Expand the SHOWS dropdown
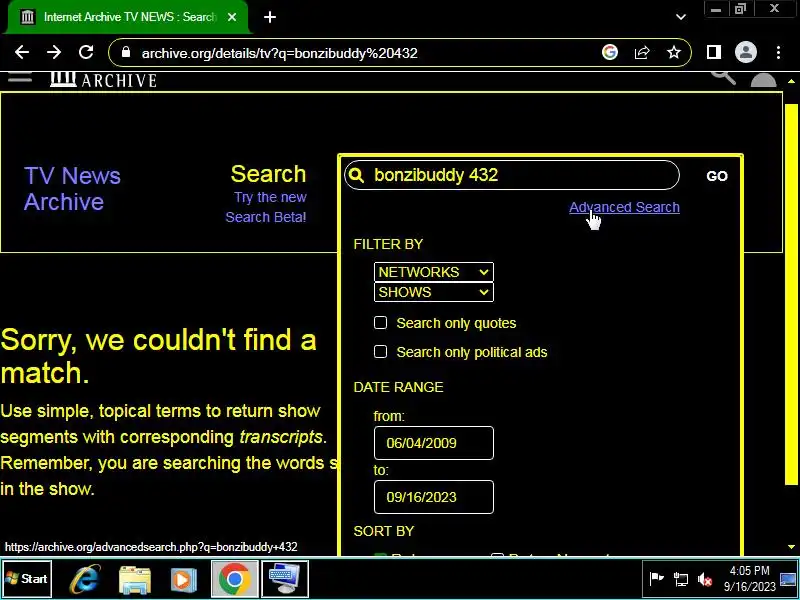Image resolution: width=800 pixels, height=600 pixels. 434,292
